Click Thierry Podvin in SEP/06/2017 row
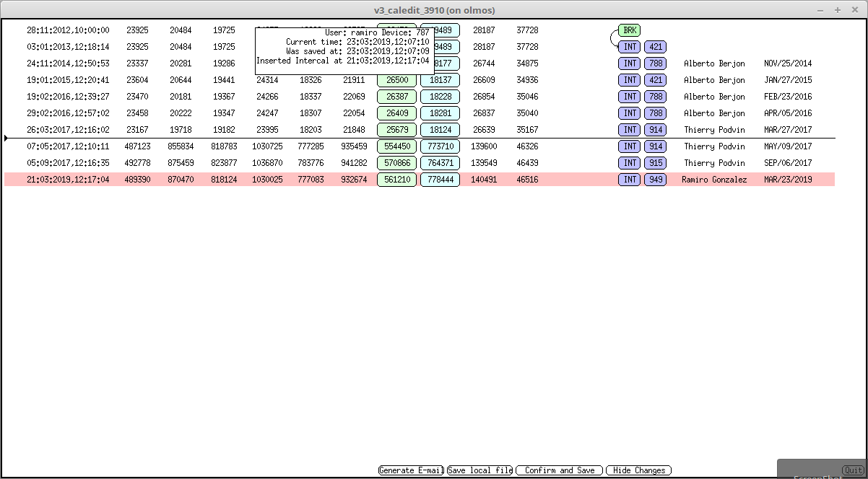 coord(714,163)
